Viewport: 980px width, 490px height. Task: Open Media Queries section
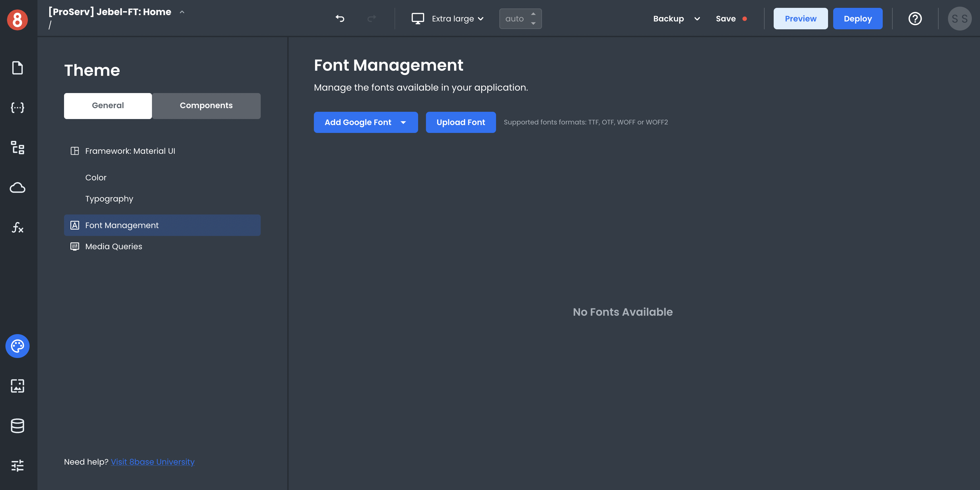coord(114,247)
